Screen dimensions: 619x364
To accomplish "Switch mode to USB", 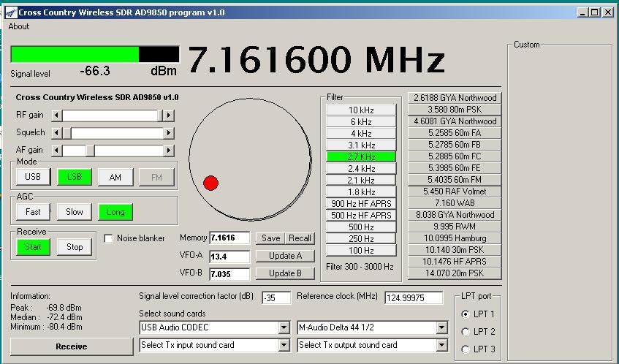I will 33,177.
